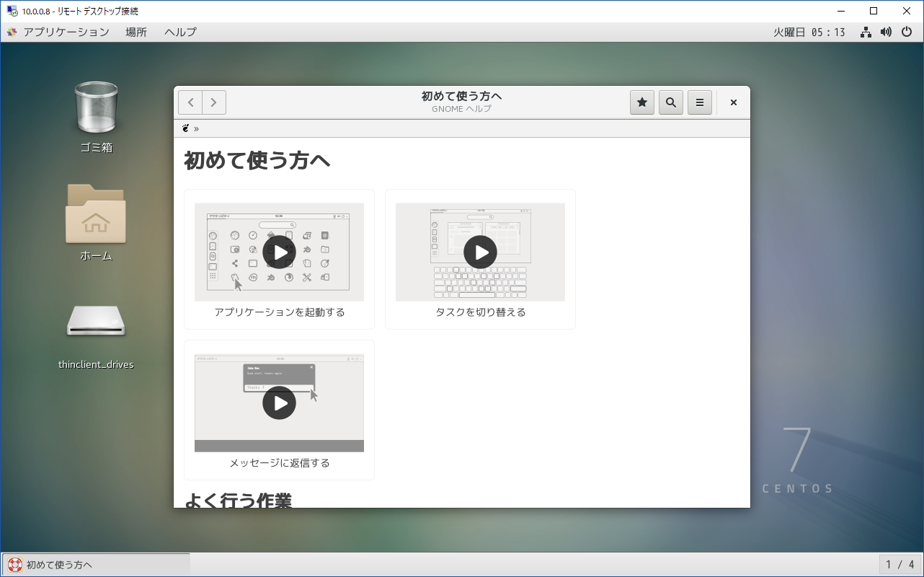Open search with the magnifier icon
The height and width of the screenshot is (577, 924).
(671, 102)
